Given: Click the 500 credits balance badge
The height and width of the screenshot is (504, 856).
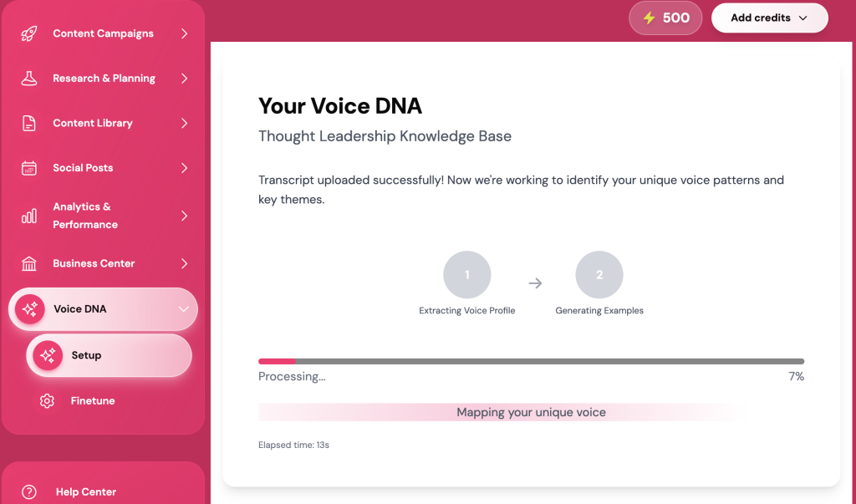Looking at the screenshot, I should 665,18.
